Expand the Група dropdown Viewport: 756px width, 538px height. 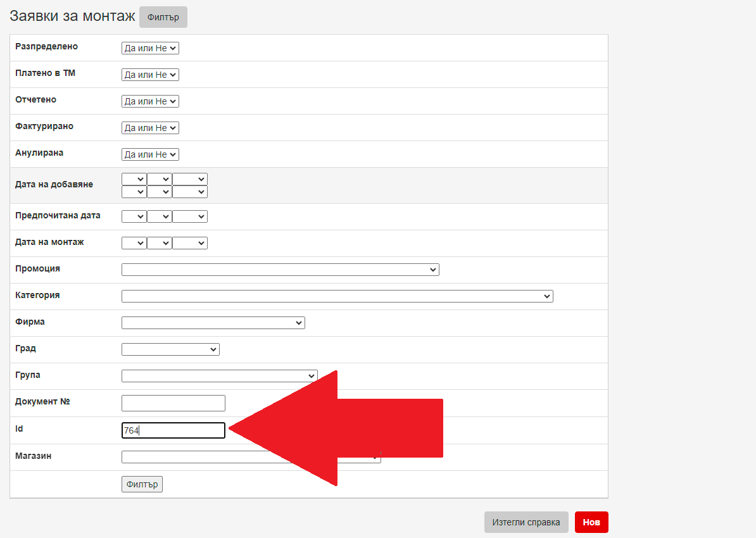point(219,375)
